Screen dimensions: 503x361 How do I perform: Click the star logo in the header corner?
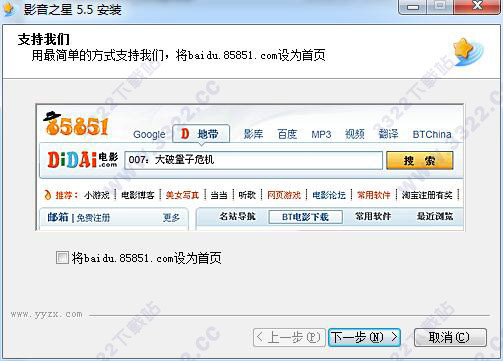468,52
